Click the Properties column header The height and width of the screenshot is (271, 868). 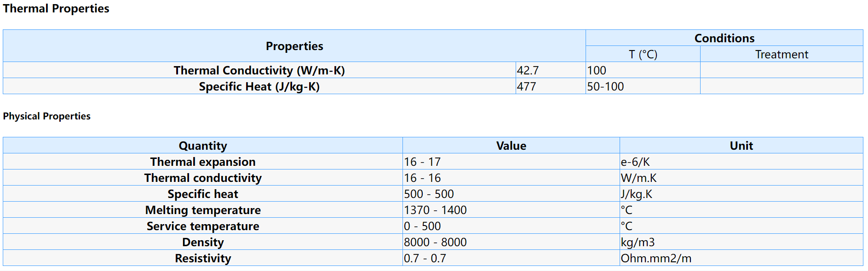click(294, 46)
